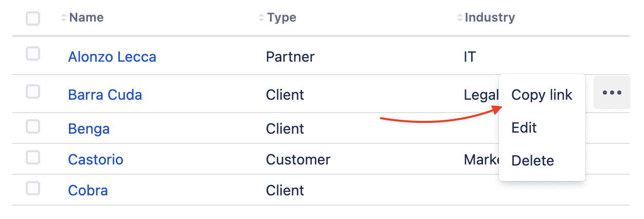Open the three-dot actions menu
The height and width of the screenshot is (219, 644).
[612, 93]
